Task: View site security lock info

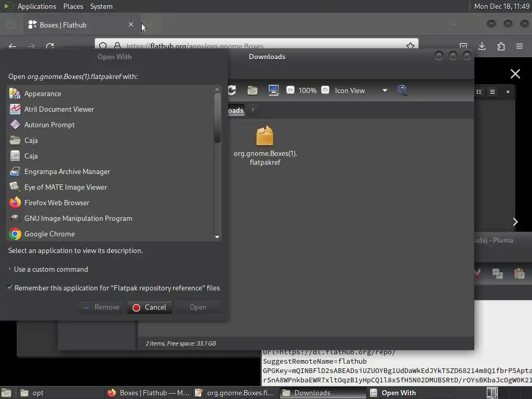Action: tap(117, 46)
